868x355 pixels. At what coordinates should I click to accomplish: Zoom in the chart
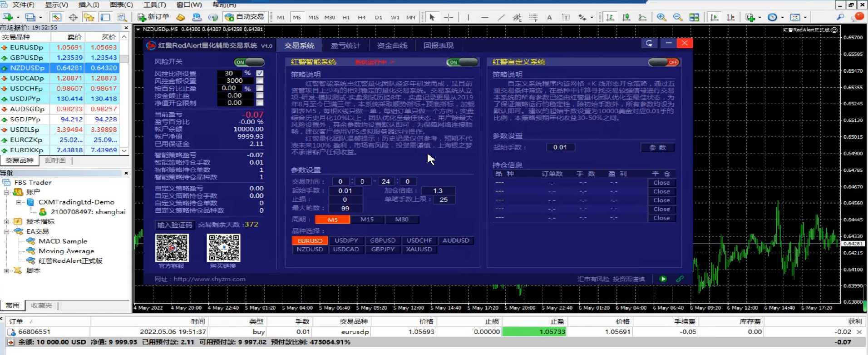point(661,17)
